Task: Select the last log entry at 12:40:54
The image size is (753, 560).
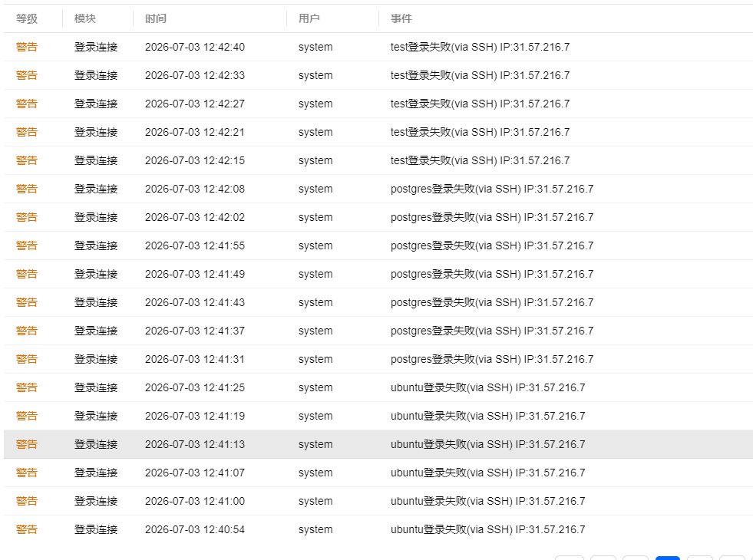Action: point(378,529)
